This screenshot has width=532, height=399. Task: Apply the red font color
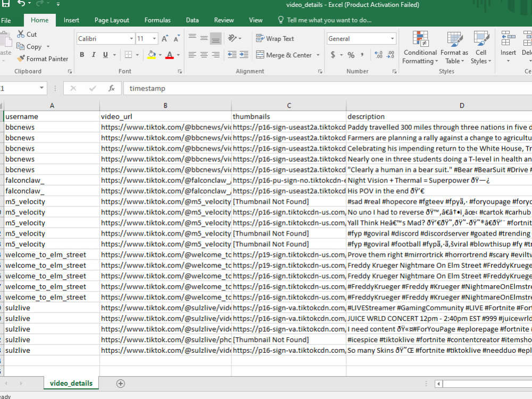pyautogui.click(x=170, y=55)
